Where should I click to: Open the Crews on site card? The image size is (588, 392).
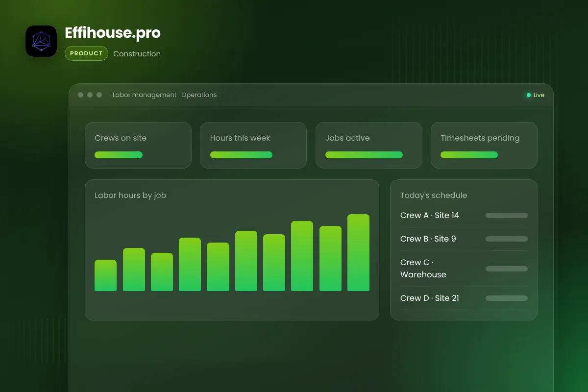click(x=138, y=145)
